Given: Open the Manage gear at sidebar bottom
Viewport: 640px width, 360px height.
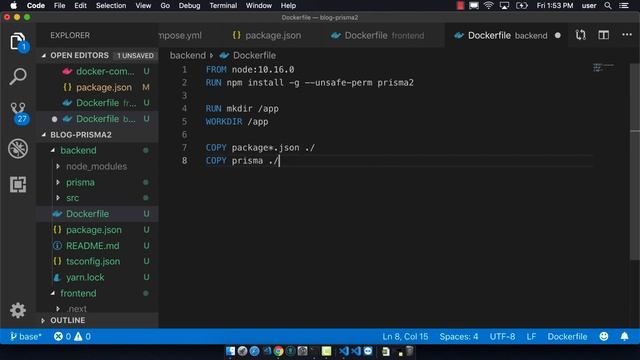Looking at the screenshot, I should [18, 311].
